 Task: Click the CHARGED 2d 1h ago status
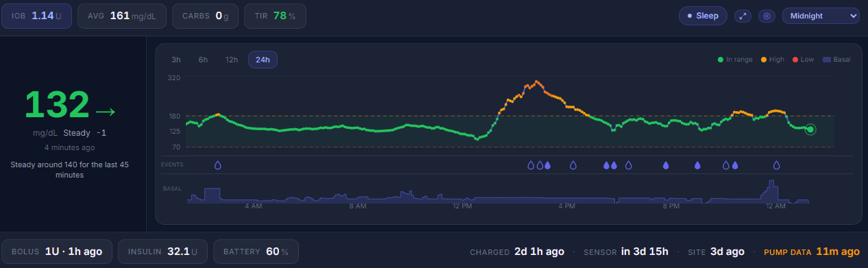pyautogui.click(x=517, y=252)
